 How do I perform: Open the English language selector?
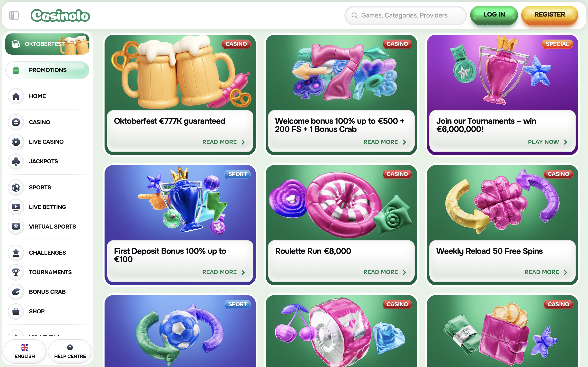24,352
